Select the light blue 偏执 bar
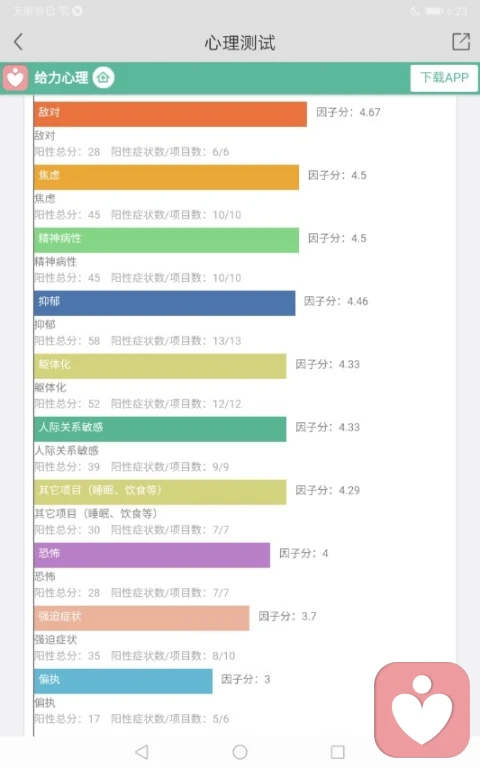The width and height of the screenshot is (480, 768). pos(123,681)
